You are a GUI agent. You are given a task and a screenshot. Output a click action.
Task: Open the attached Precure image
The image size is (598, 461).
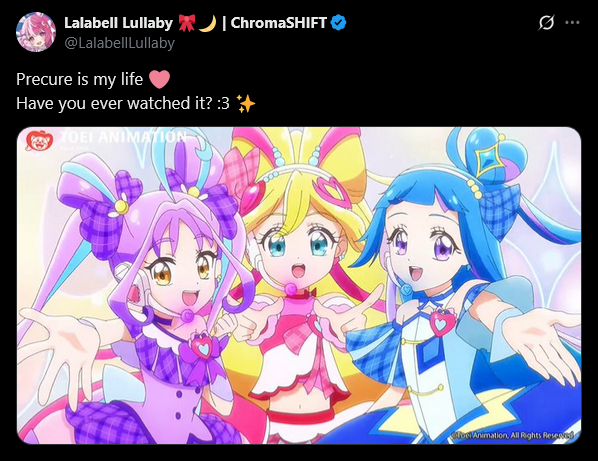point(299,285)
